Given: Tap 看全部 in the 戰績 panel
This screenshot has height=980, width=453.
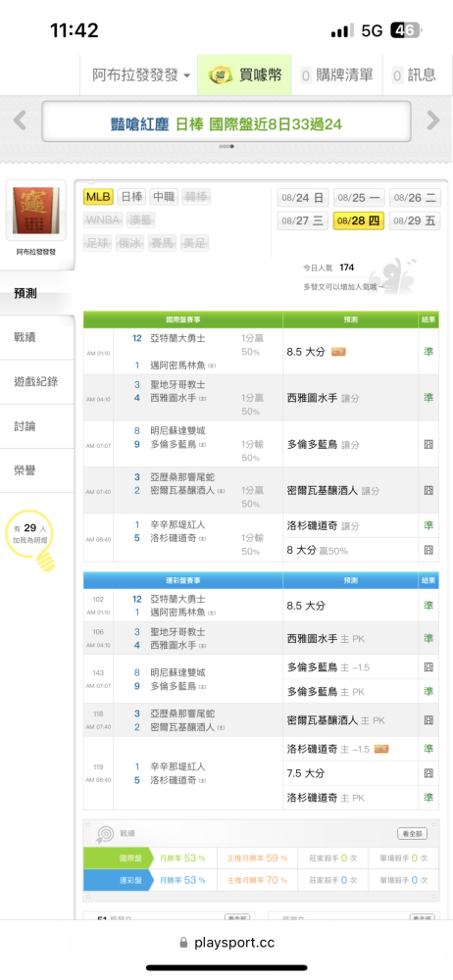Looking at the screenshot, I should pos(413,834).
